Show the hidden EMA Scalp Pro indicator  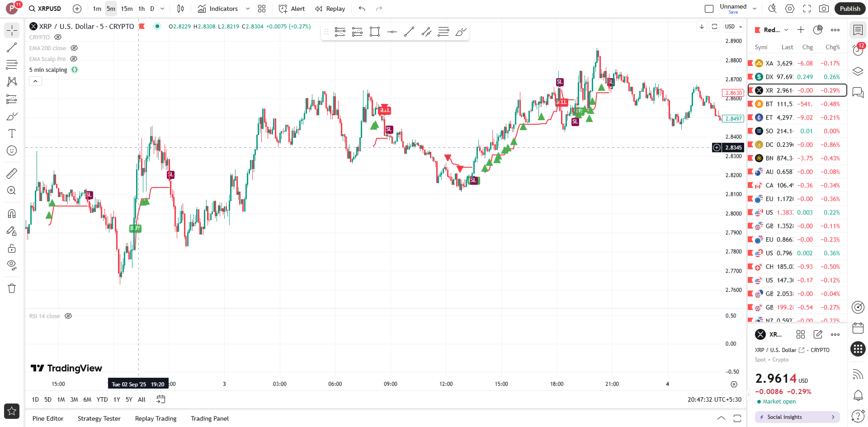click(x=74, y=59)
